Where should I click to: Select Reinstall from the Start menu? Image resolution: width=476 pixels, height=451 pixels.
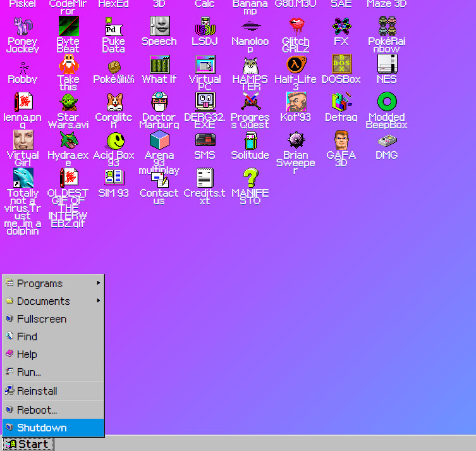tap(37, 391)
